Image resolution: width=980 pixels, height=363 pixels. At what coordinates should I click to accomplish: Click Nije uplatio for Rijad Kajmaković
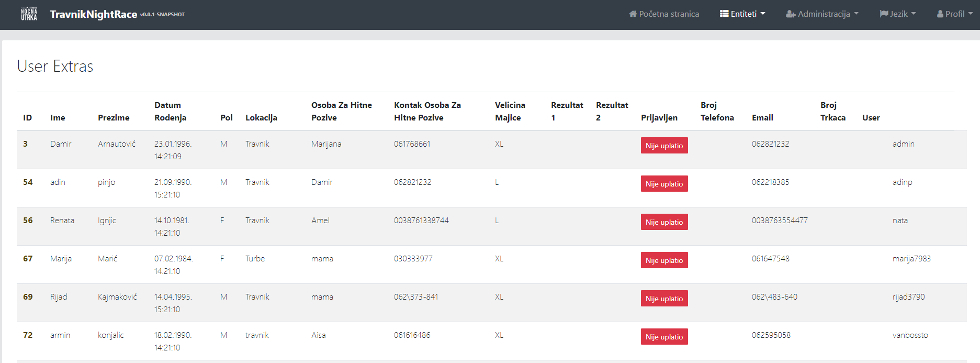point(664,299)
